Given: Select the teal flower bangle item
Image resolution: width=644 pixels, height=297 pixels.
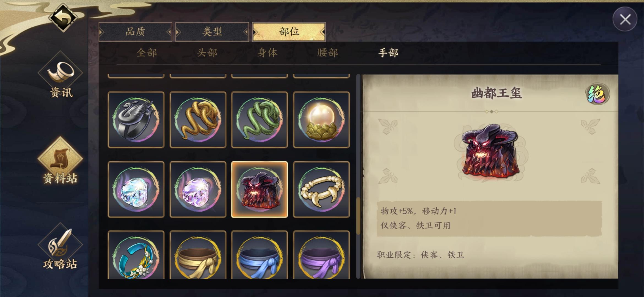Looking at the screenshot, I should pos(136,255).
